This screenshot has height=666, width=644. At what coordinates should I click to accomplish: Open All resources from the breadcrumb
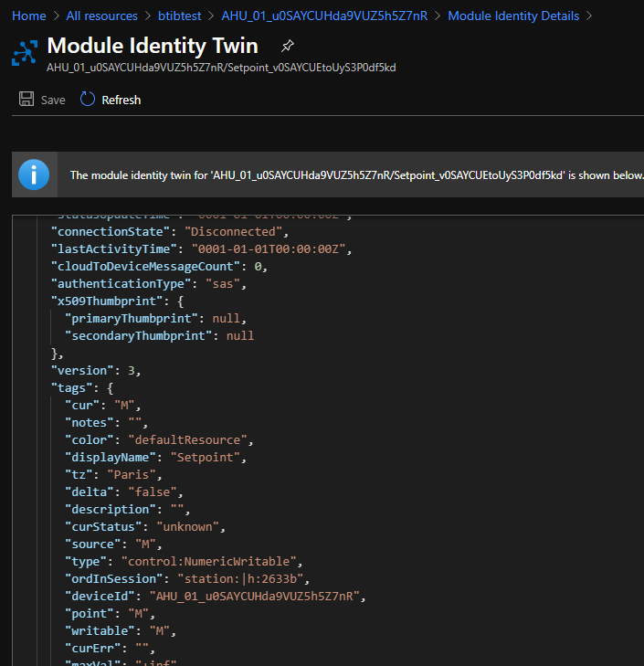101,16
